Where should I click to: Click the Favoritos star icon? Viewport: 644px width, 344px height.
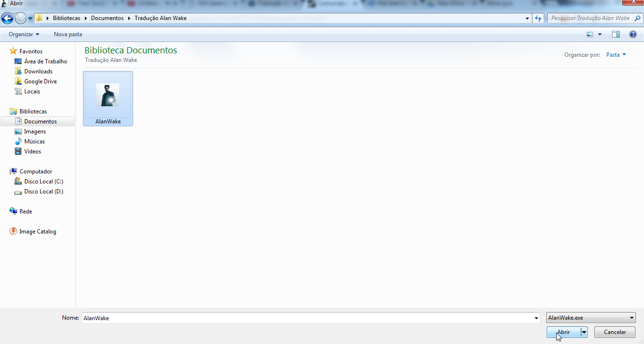[13, 51]
